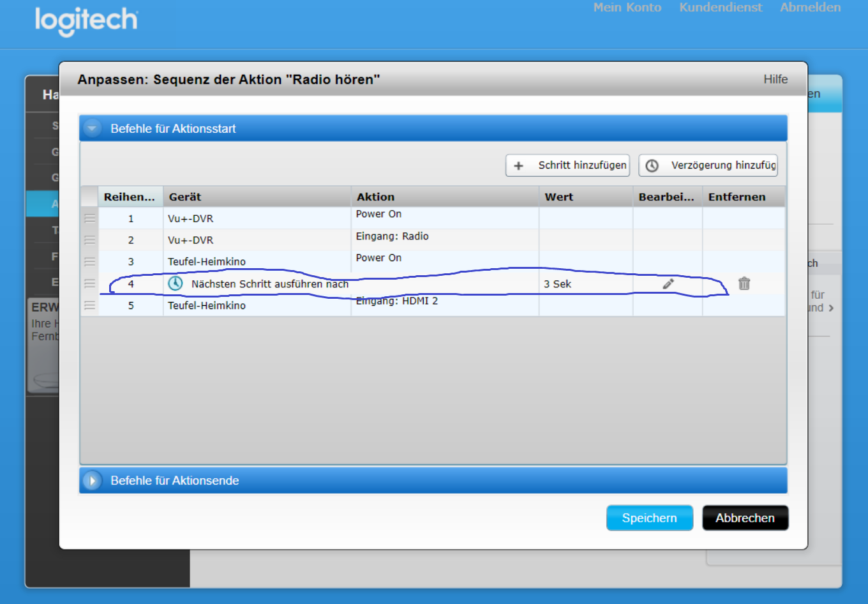Open Kundendienst in top menu

[x=721, y=8]
